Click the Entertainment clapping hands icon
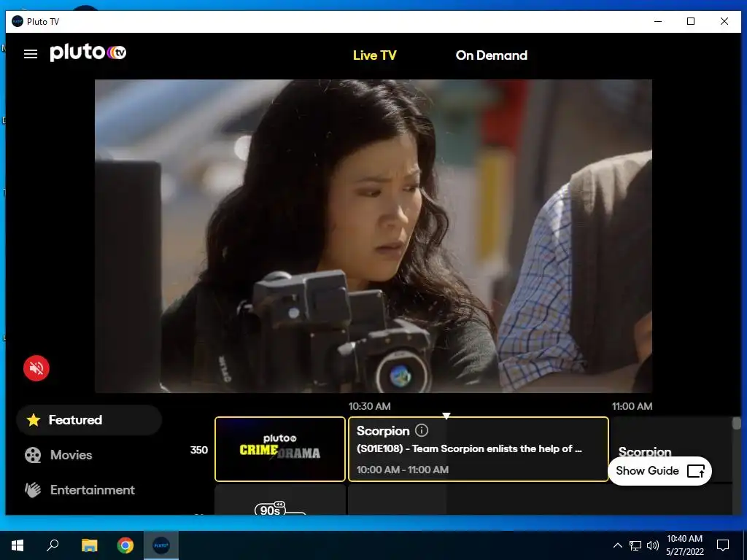 tap(33, 490)
